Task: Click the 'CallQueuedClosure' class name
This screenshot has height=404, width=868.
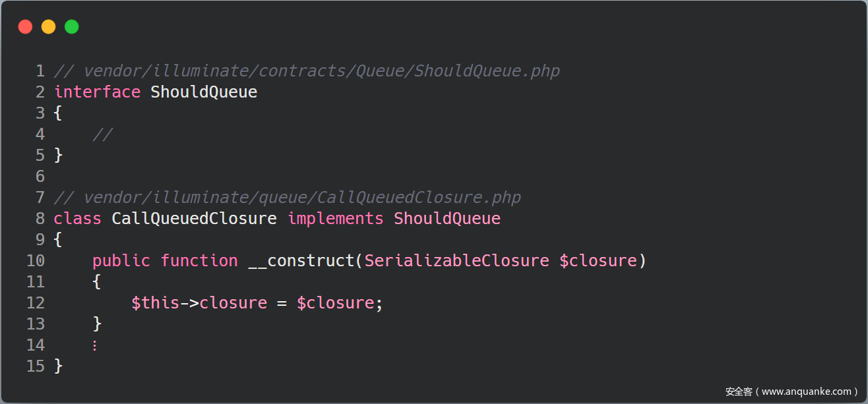Action: [194, 219]
